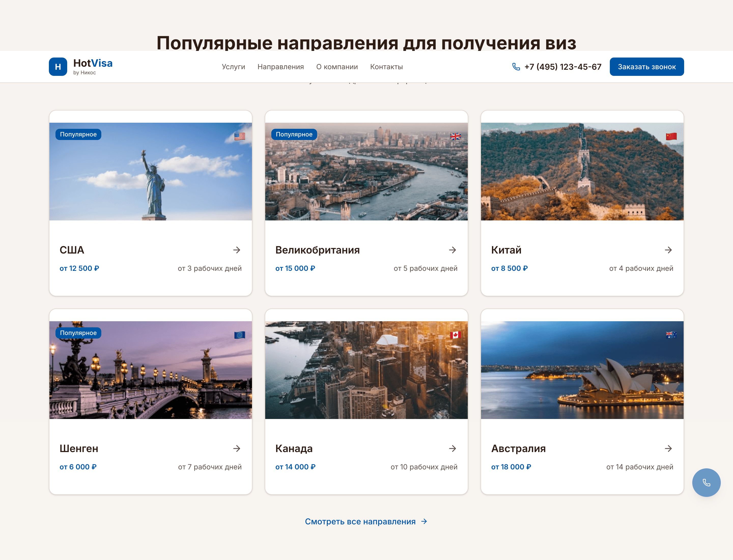Click the Australia flag on the Австралия image
The height and width of the screenshot is (560, 733).
click(671, 335)
